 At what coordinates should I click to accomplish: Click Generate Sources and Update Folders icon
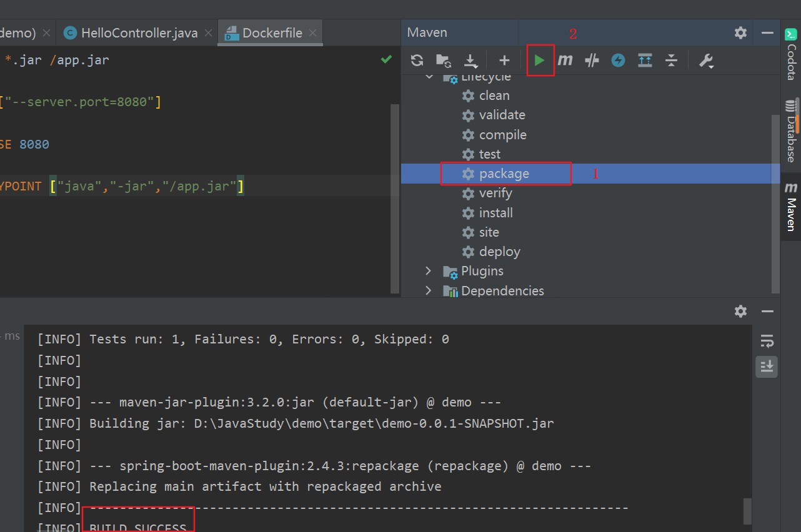(x=444, y=60)
